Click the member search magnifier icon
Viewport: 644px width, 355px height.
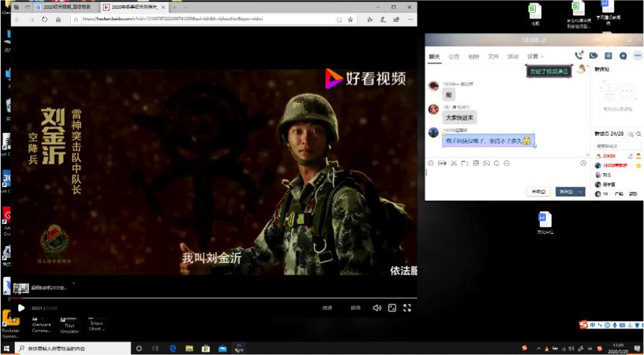638,134
